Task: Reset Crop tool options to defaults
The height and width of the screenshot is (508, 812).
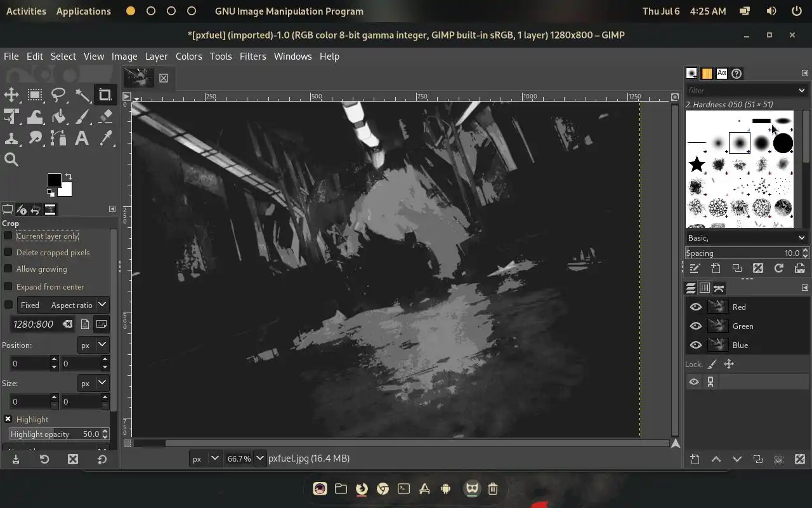Action: 102,459
